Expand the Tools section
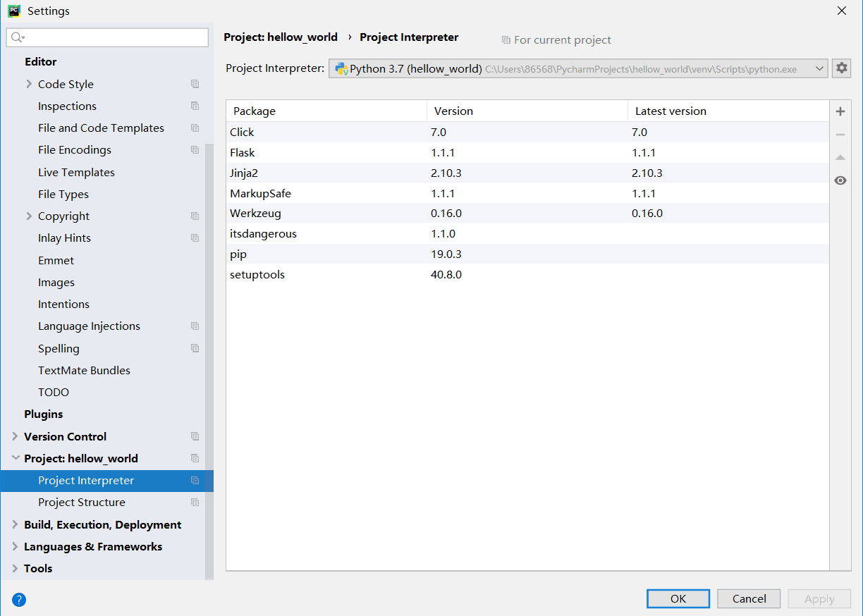This screenshot has height=616, width=863. (15, 568)
